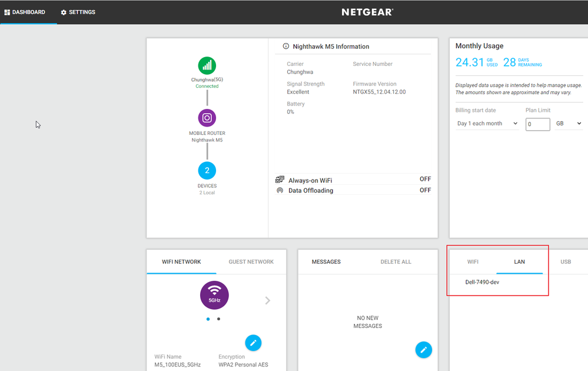Click the Data Offloading icon
The image size is (588, 371).
point(280,190)
